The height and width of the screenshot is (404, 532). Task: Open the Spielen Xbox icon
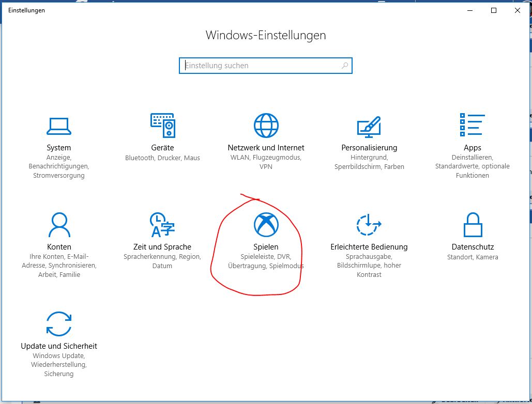click(x=266, y=225)
